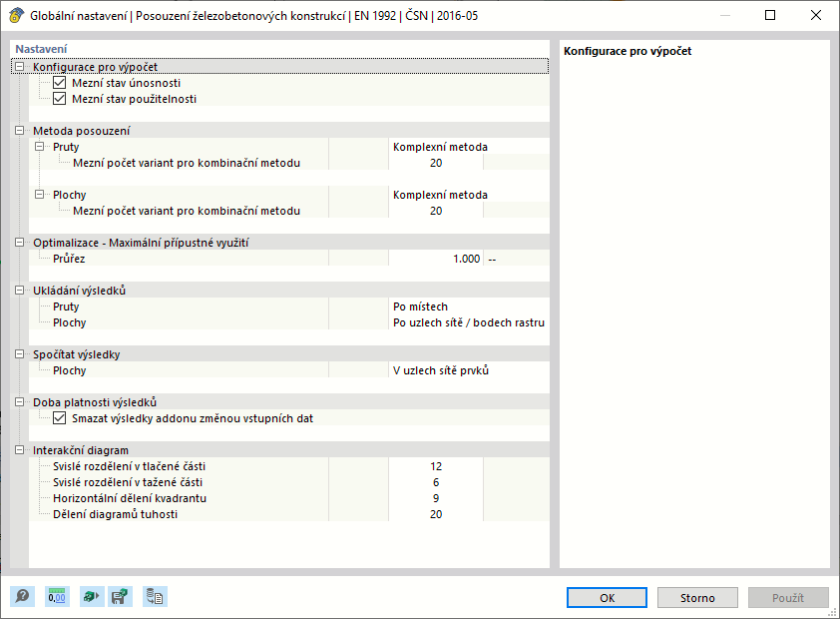
Task: Edit Svislé rozdělení v tlačené části value 12
Action: 436,466
